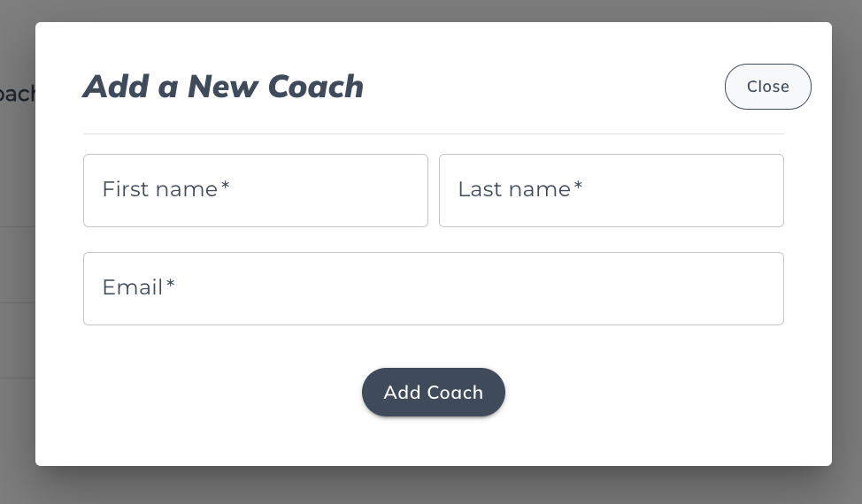The width and height of the screenshot is (862, 504).
Task: Submit the form with Add Coach
Action: [x=433, y=393]
